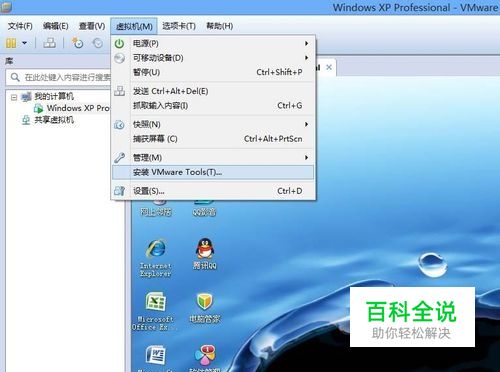Click the disc icon beside 可移动设备

[119, 58]
